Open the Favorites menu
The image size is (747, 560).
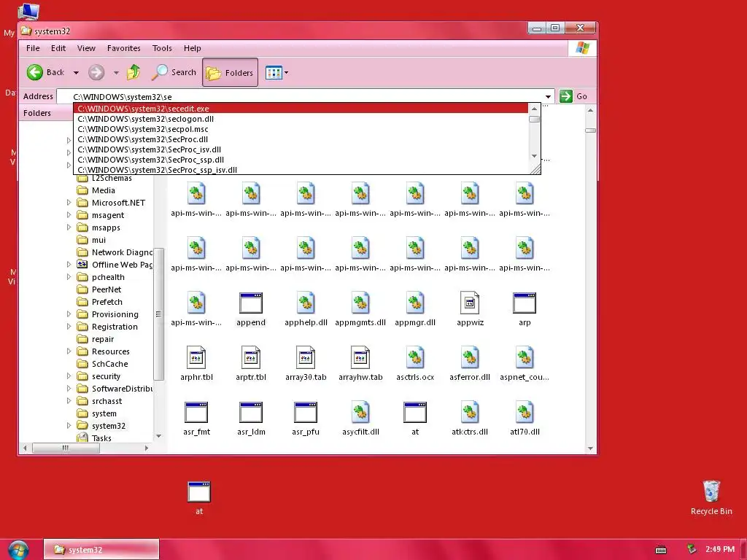pos(123,48)
